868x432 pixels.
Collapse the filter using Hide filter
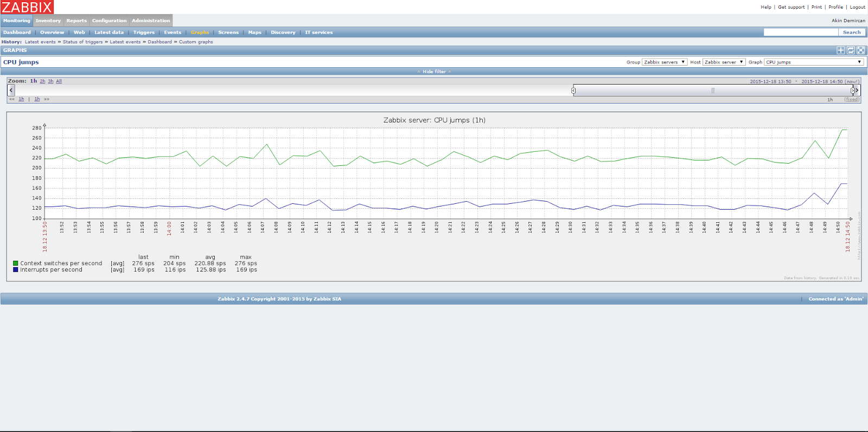(434, 72)
